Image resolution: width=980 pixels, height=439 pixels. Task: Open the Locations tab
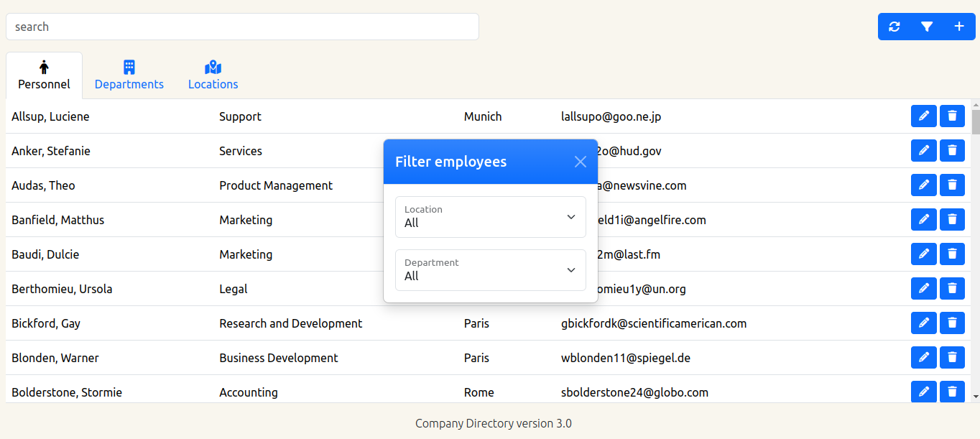pos(213,75)
